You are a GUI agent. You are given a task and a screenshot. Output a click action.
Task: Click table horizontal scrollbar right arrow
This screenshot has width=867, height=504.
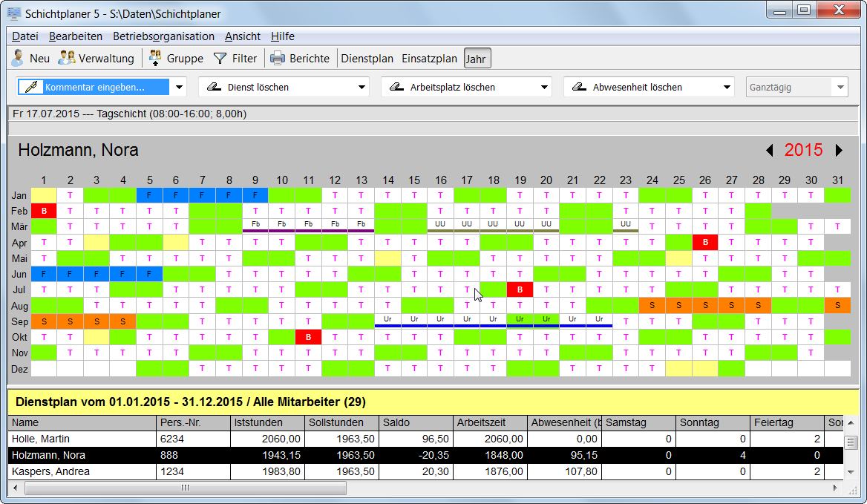click(836, 488)
